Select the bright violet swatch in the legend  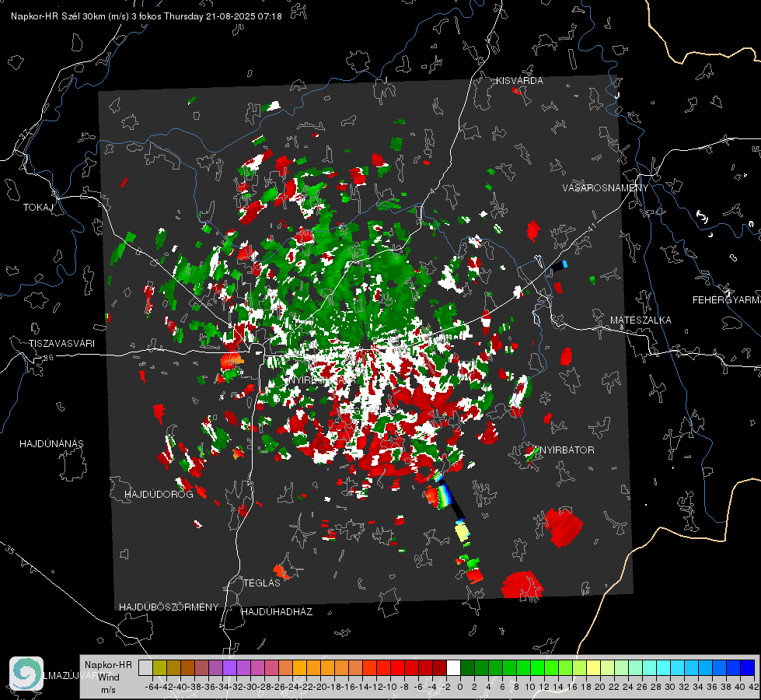[229, 667]
